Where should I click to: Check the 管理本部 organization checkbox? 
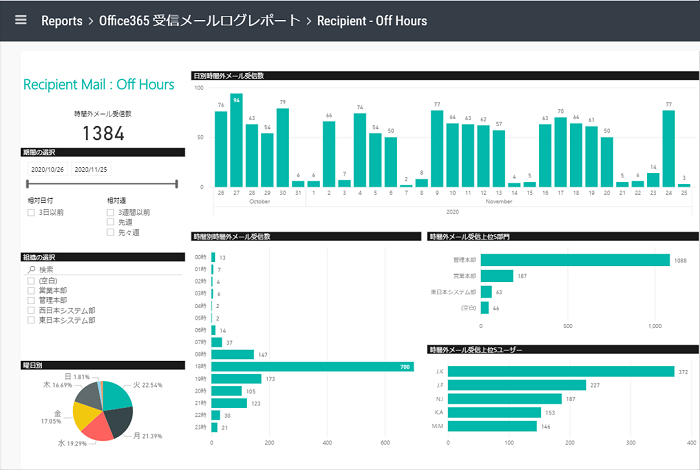31,300
